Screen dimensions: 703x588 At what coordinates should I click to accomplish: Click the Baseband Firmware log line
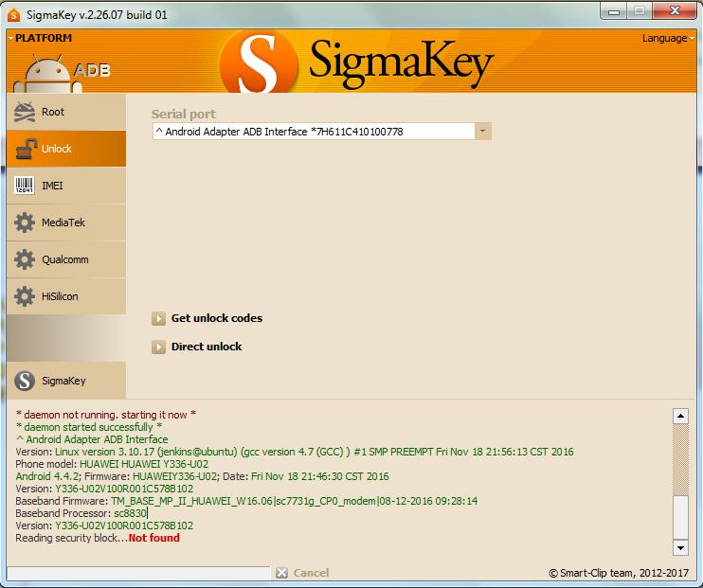tap(246, 501)
